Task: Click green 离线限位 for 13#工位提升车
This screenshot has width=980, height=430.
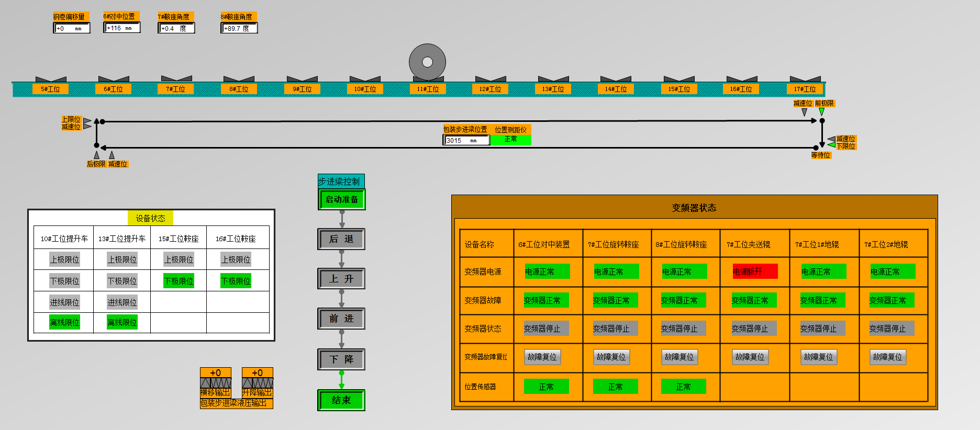Action: click(x=122, y=322)
